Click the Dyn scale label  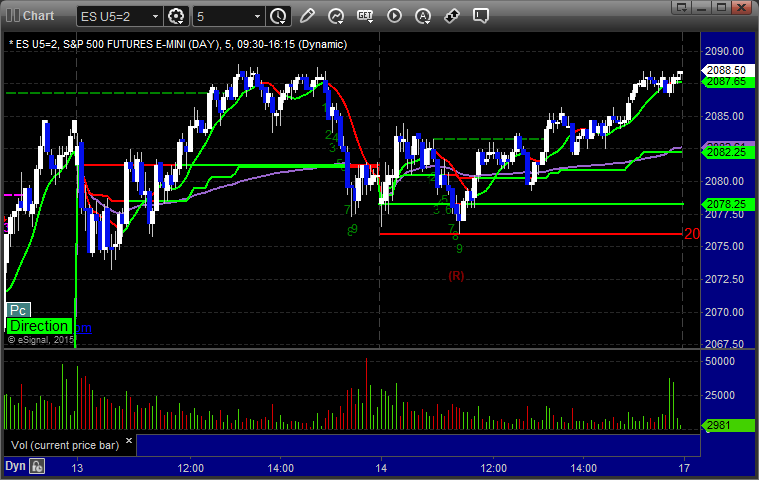point(15,466)
